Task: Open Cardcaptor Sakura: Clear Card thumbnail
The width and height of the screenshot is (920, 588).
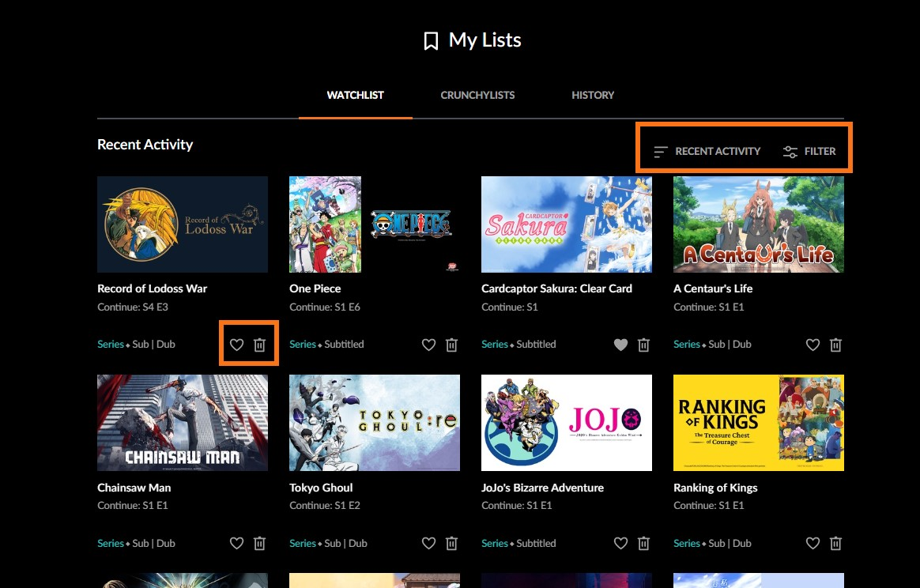Action: tap(566, 224)
